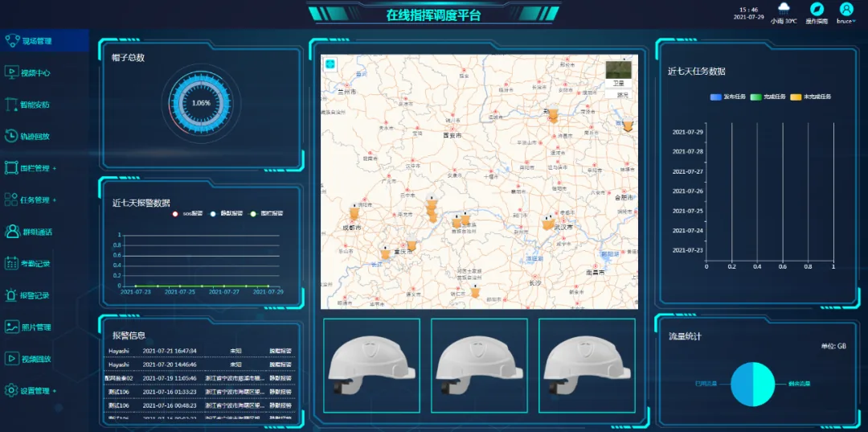The height and width of the screenshot is (432, 868).
Task: Click the 南昌市 city label on map
Action: (595, 273)
